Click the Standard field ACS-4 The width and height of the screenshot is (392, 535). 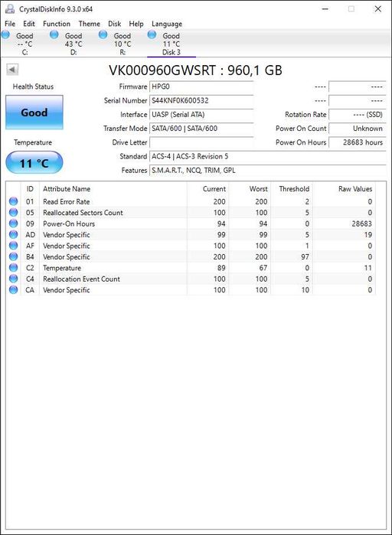(268, 156)
